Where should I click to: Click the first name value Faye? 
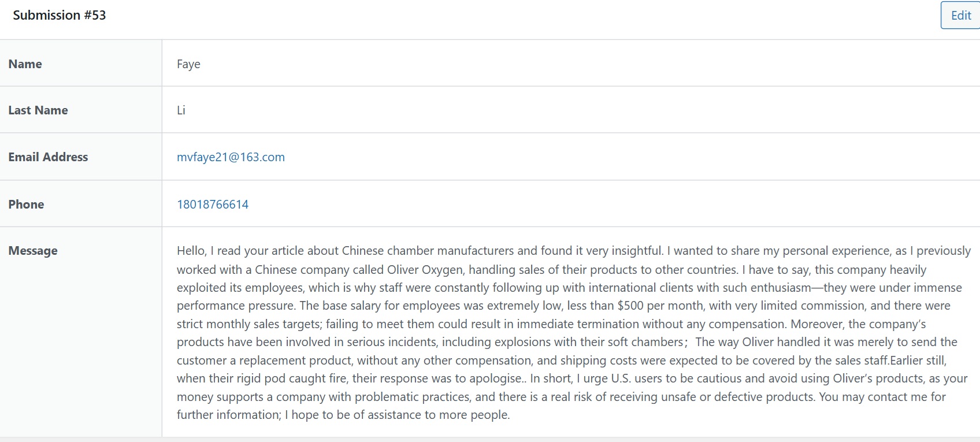188,64
